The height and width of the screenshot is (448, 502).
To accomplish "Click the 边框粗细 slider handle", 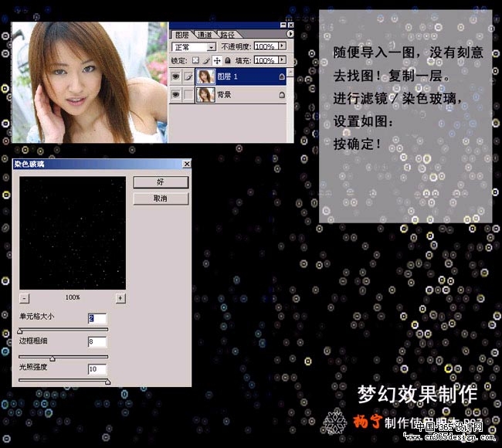I will coord(53,358).
